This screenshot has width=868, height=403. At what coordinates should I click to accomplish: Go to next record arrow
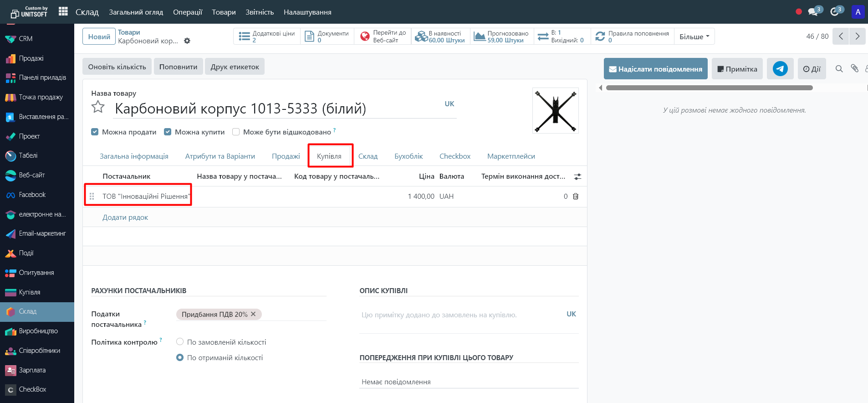coord(857,36)
